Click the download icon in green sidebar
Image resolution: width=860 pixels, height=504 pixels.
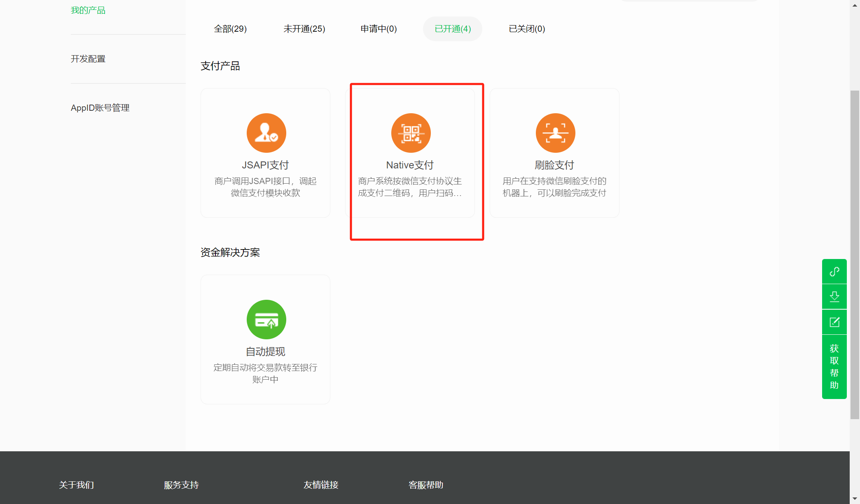click(834, 296)
